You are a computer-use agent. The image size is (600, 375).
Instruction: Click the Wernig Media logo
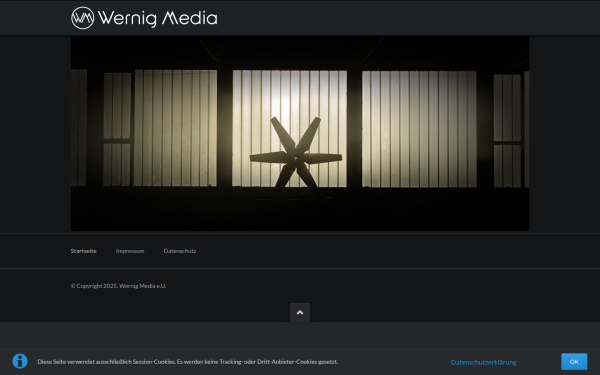144,18
